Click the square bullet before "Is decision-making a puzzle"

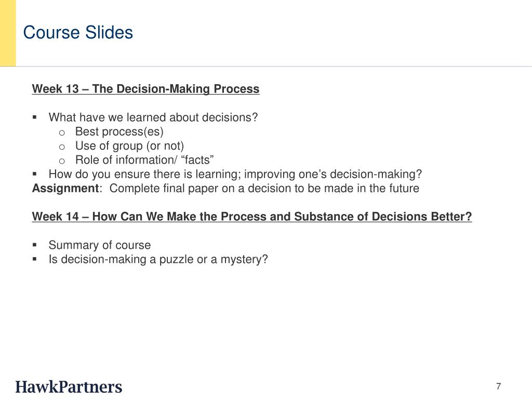35,259
